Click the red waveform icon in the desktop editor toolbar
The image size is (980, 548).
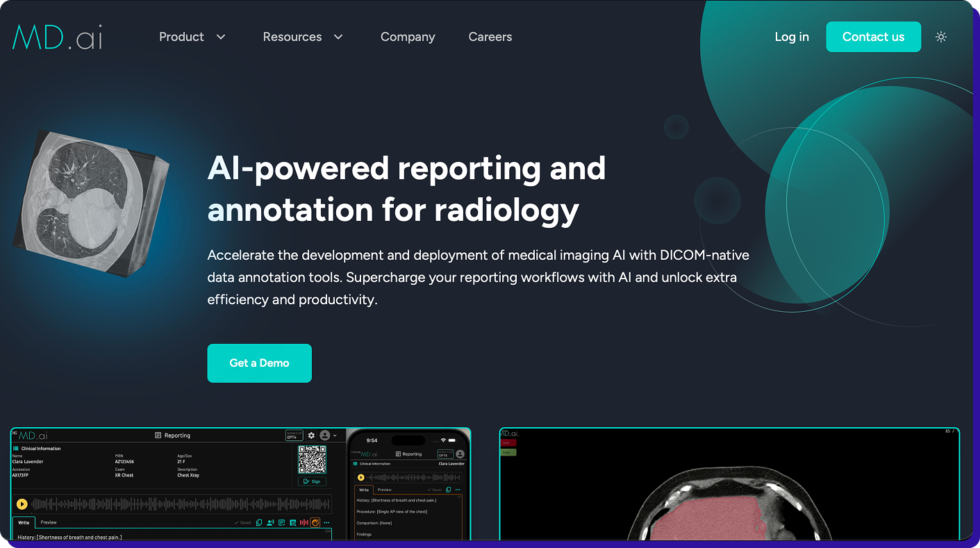304,522
